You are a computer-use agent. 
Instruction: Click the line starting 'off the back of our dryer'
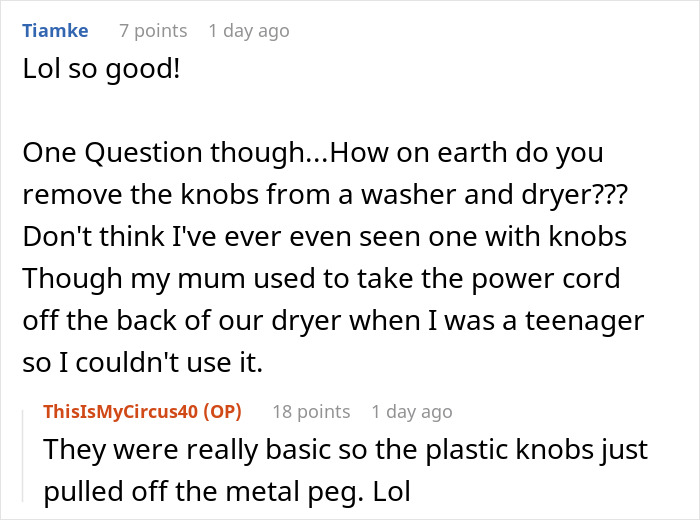pos(333,321)
